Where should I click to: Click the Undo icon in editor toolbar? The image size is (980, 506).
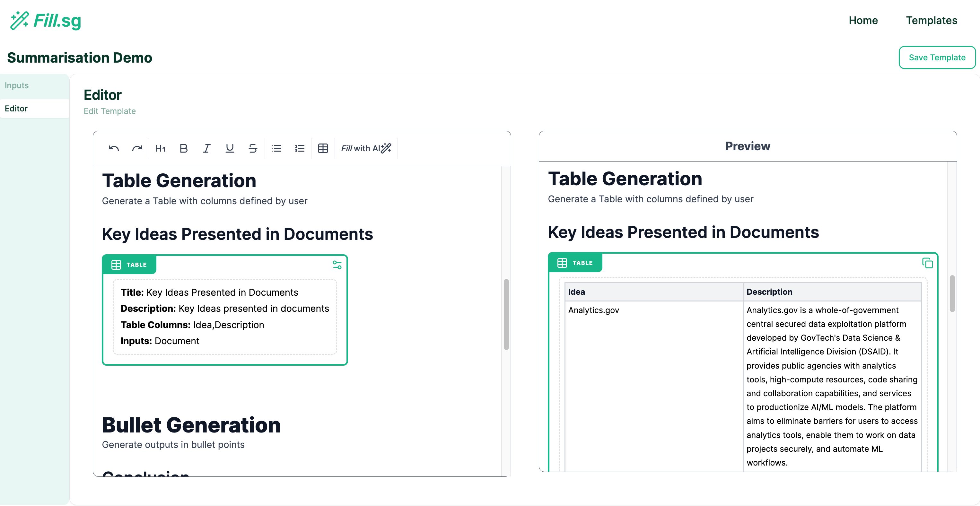click(x=114, y=148)
